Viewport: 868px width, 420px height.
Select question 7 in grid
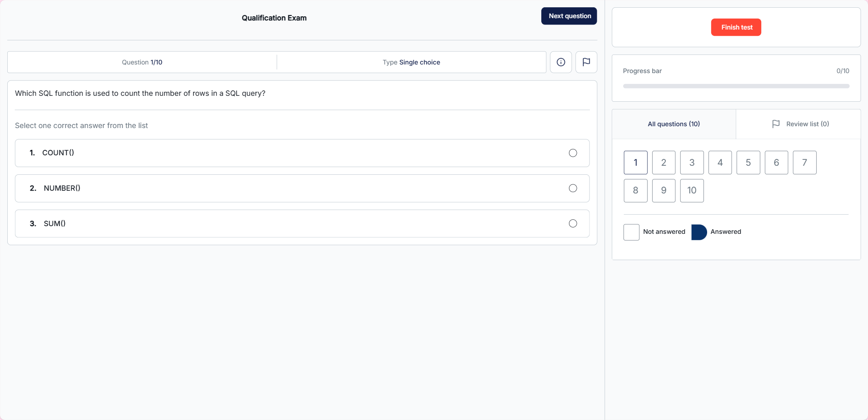click(804, 163)
